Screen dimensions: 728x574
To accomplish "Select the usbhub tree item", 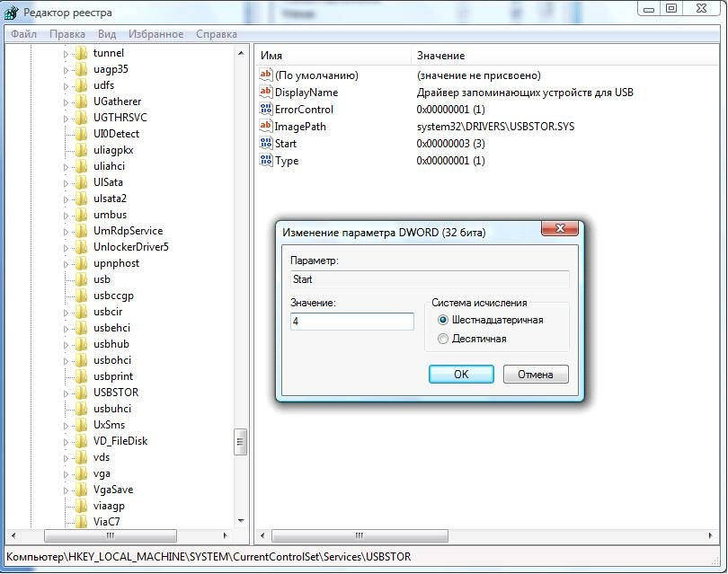I will (111, 344).
